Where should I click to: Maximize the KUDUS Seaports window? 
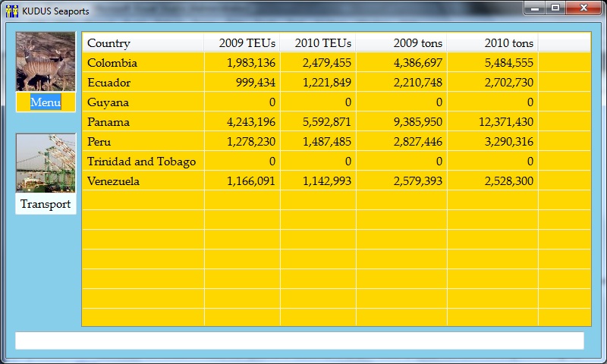click(555, 8)
